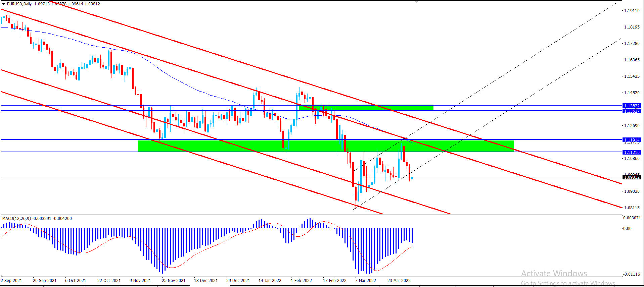Click the open value 1.09713 in the header
The height and width of the screenshot is (287, 644).
42,4
